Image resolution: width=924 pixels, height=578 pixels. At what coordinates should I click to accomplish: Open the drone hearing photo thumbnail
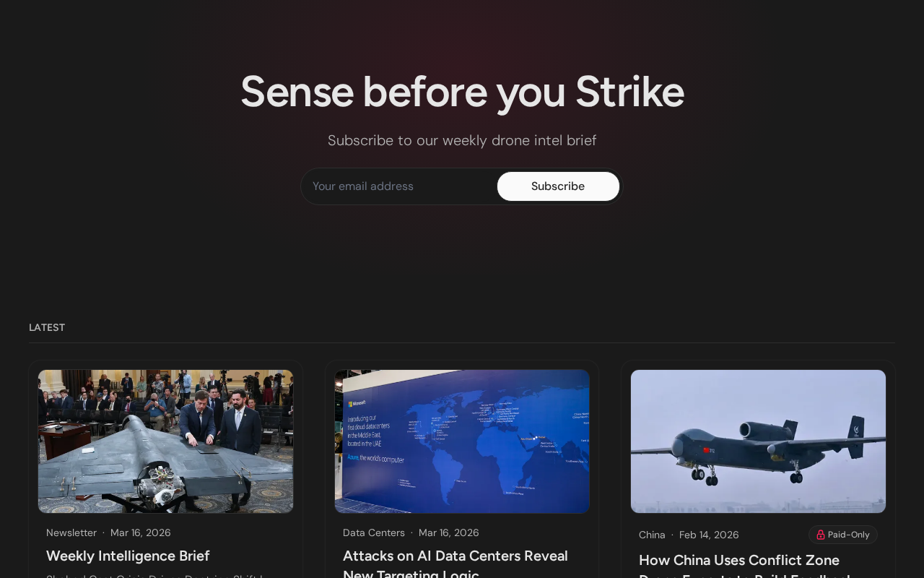(166, 441)
